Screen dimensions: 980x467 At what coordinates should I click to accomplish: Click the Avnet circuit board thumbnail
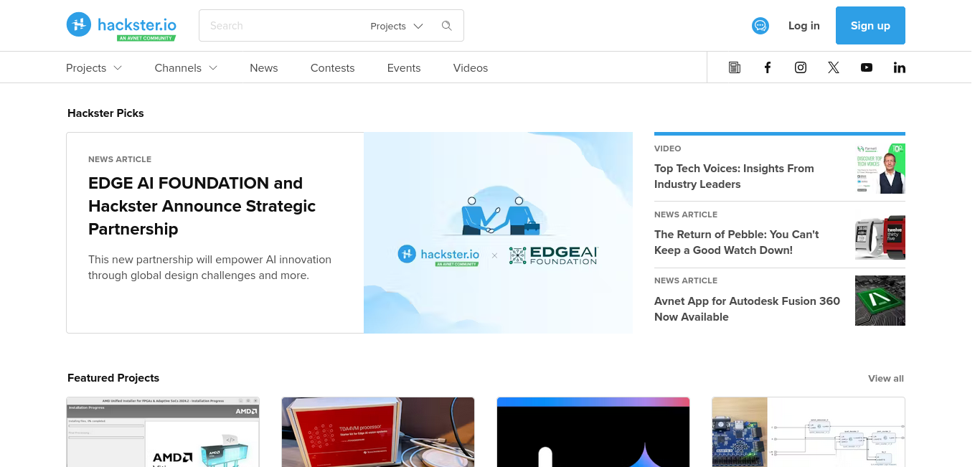(x=880, y=301)
